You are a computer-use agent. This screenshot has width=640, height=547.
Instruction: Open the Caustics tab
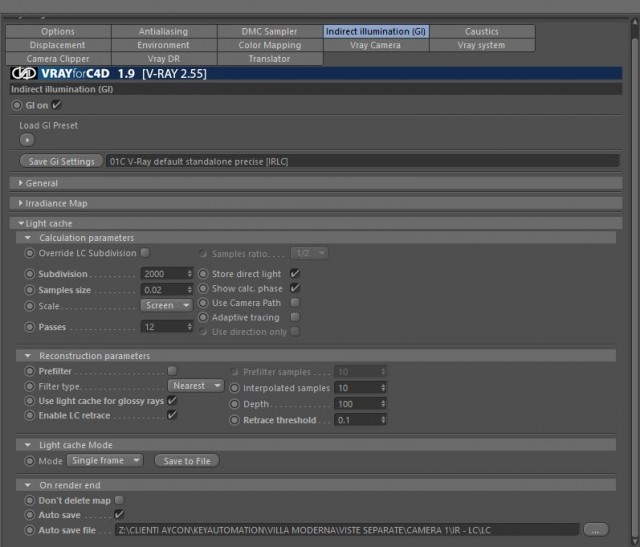coord(482,31)
